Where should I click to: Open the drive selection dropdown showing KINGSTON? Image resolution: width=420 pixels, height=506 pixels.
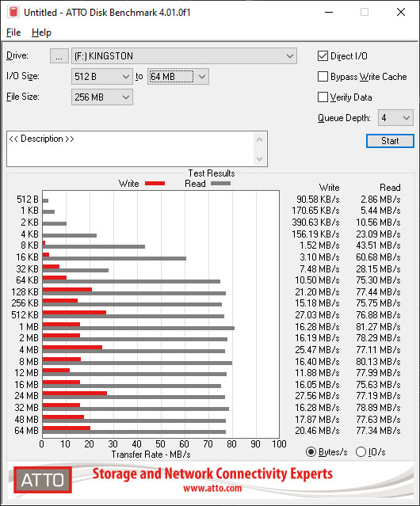(184, 56)
